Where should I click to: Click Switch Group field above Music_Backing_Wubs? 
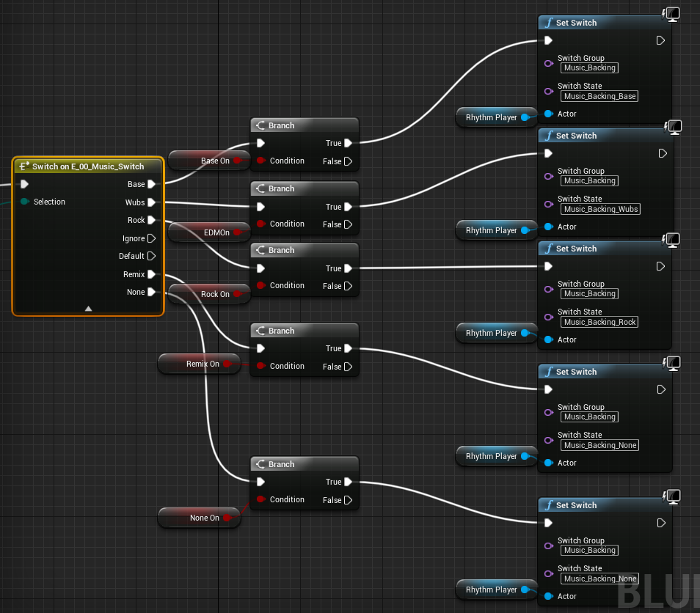pyautogui.click(x=590, y=180)
